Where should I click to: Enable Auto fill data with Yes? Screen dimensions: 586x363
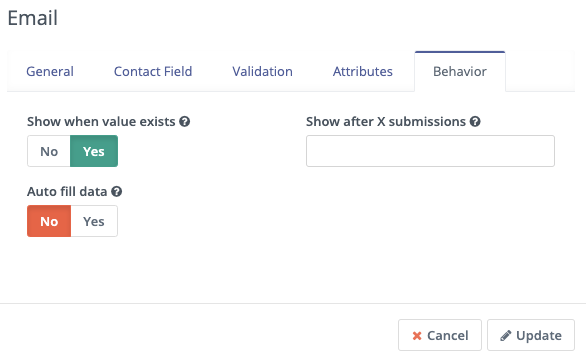coord(94,221)
